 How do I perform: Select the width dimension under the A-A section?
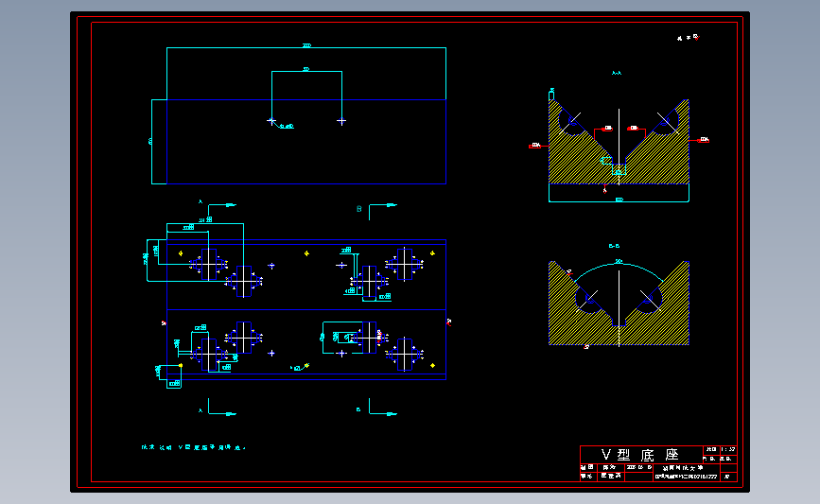619,200
